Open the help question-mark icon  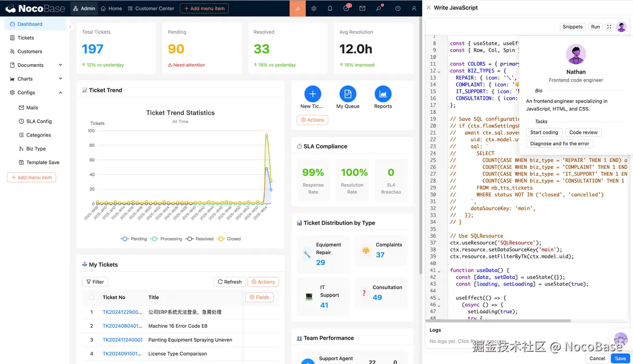[x=398, y=8]
